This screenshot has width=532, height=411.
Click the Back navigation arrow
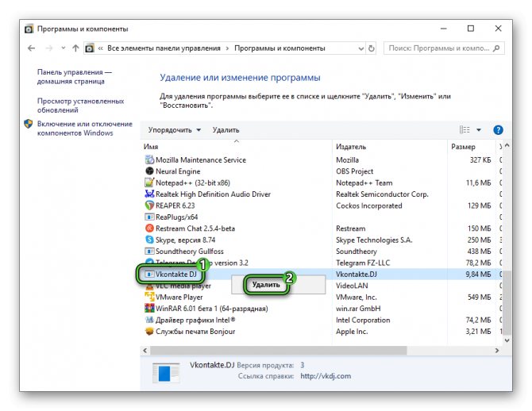click(31, 48)
